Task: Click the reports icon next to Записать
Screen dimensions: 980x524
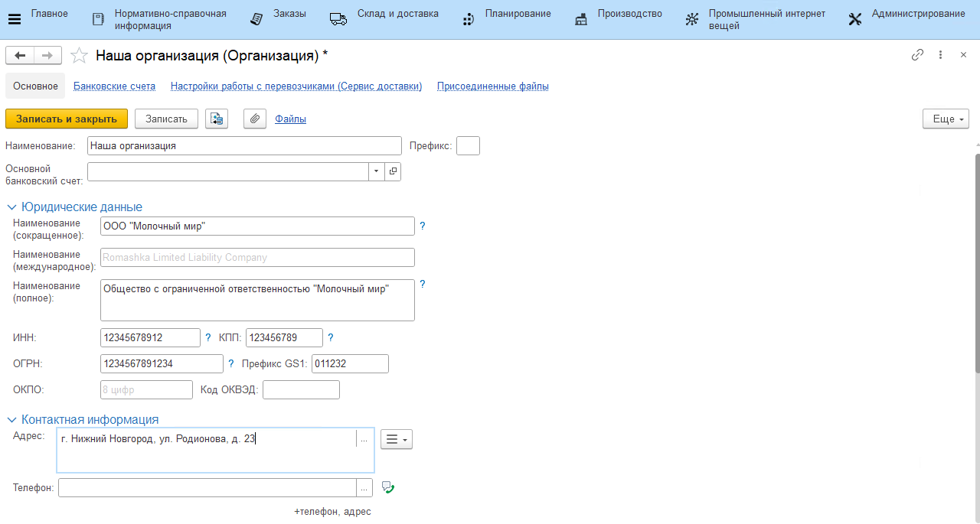Action: 217,119
